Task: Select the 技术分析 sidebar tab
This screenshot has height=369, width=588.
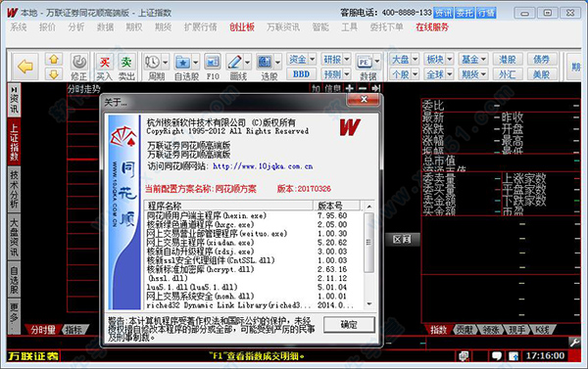Action: 14,190
